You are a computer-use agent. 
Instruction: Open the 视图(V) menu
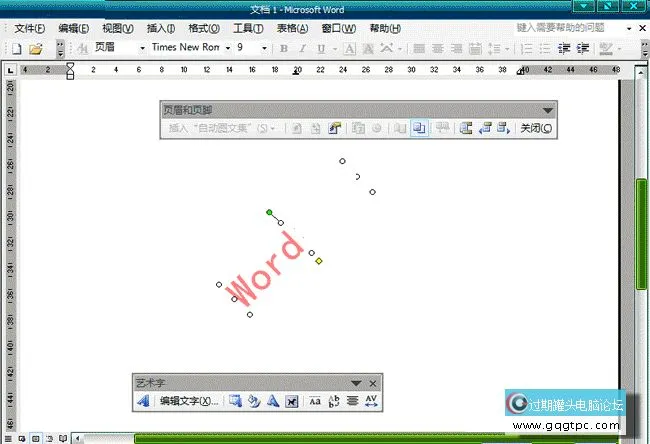point(118,29)
